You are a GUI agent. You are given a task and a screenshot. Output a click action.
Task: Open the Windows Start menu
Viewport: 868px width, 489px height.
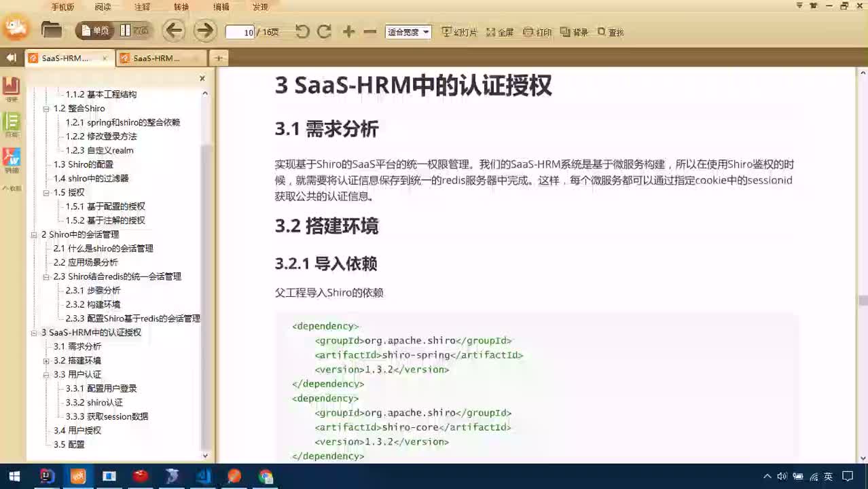[14, 477]
